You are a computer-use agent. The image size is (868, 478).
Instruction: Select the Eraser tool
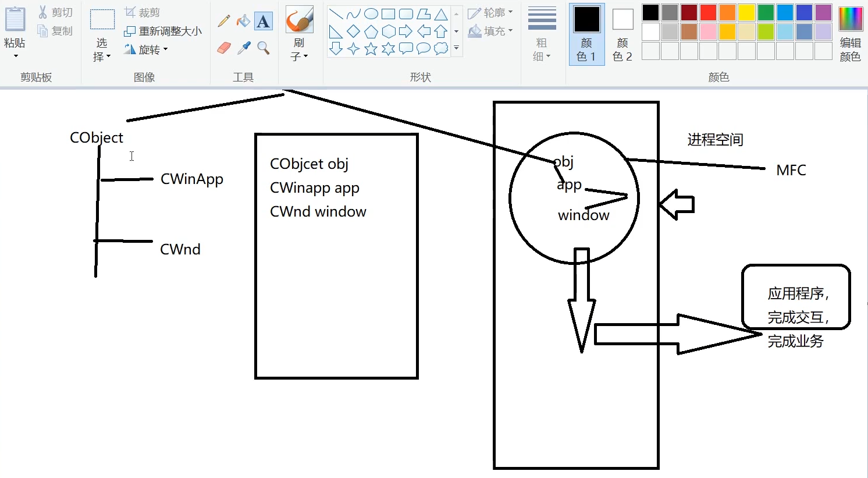(x=224, y=48)
